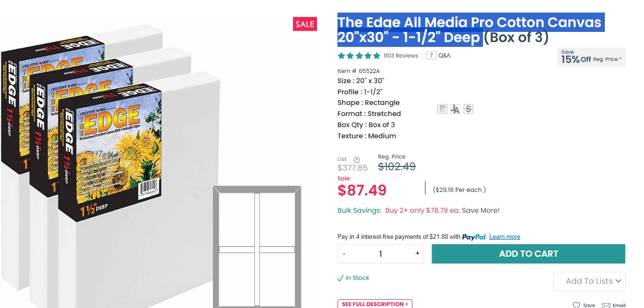Open the PayPal Learn more link
The height and width of the screenshot is (308, 644).
(504, 237)
